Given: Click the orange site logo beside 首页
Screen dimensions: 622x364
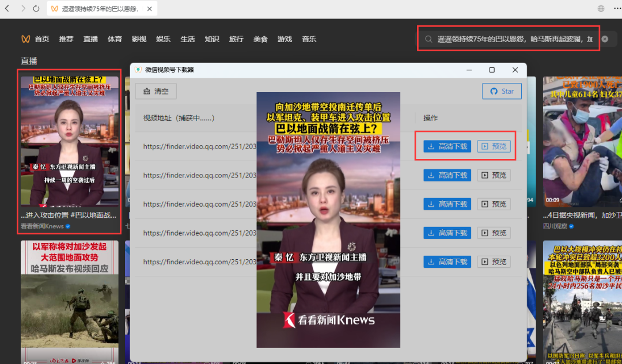Looking at the screenshot, I should (26, 39).
